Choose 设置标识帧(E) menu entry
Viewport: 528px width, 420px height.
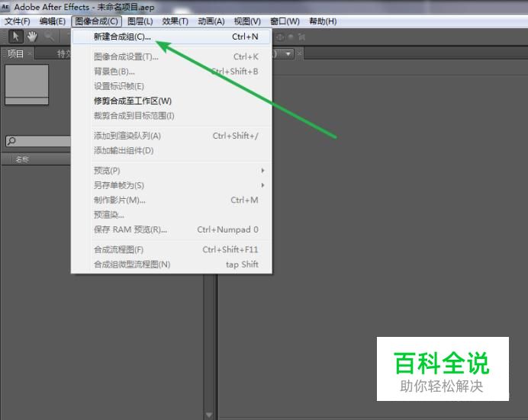click(172, 86)
